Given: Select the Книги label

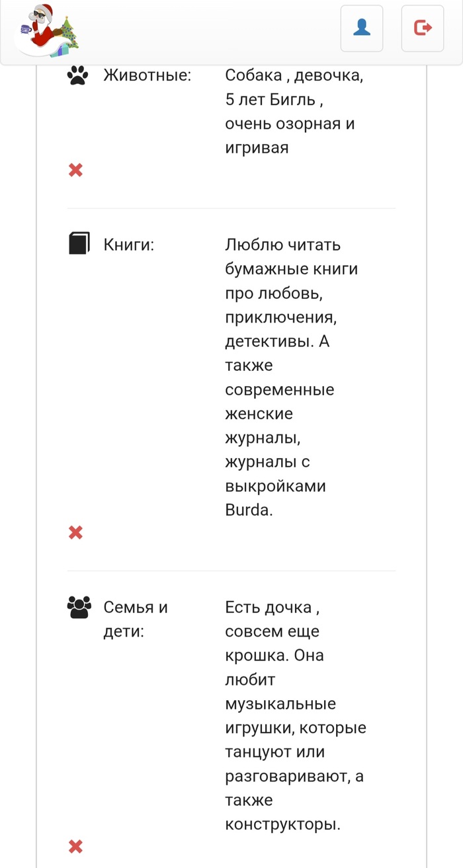Looking at the screenshot, I should click(x=128, y=245).
